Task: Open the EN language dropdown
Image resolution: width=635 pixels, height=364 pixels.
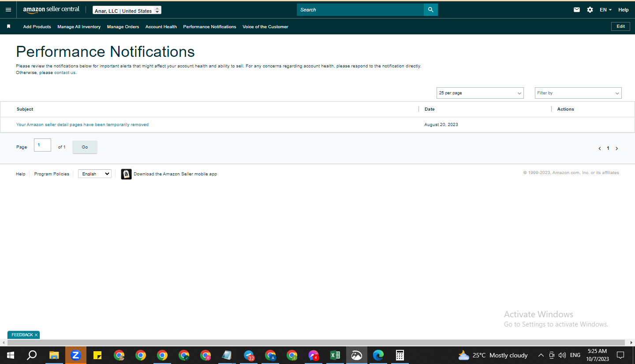Action: (x=605, y=10)
